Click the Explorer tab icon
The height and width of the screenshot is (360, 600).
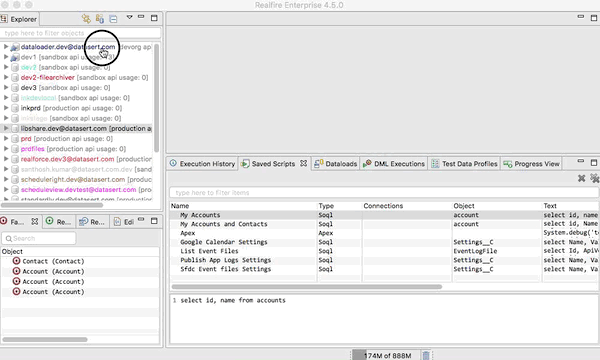[x=4, y=19]
